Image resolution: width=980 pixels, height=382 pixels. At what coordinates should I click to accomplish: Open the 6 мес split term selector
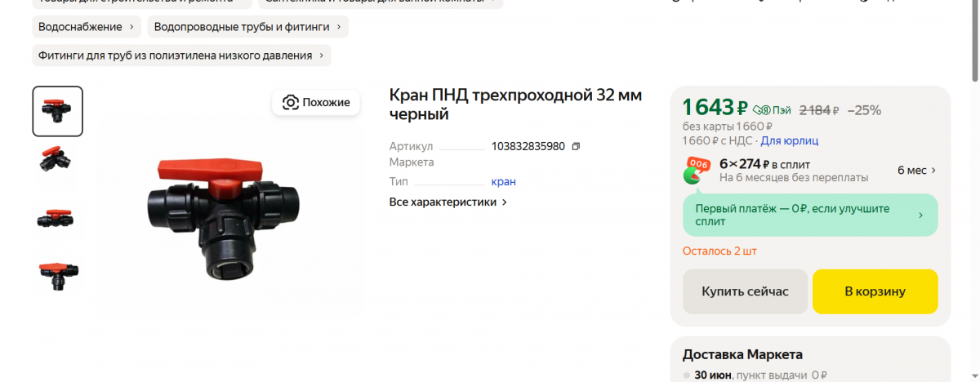click(x=917, y=171)
